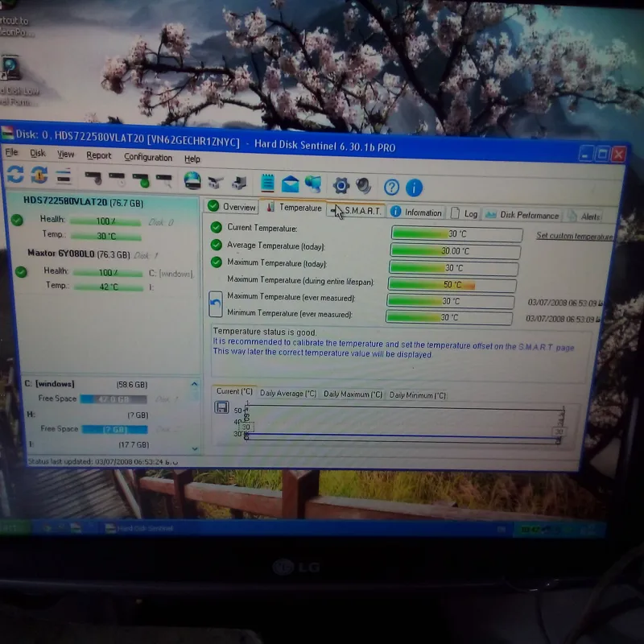Click the hard disk with magnifier icon
This screenshot has width=644, height=644.
coord(164,180)
